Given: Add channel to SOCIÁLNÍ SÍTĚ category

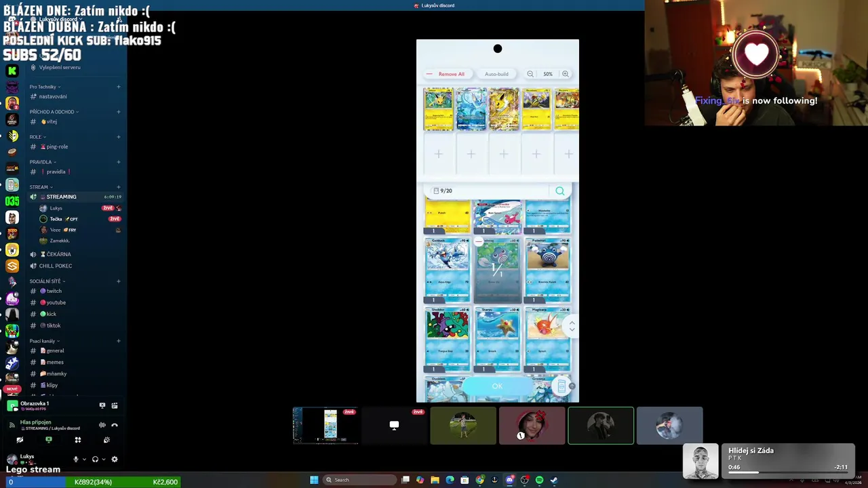Looking at the screenshot, I should [118, 281].
